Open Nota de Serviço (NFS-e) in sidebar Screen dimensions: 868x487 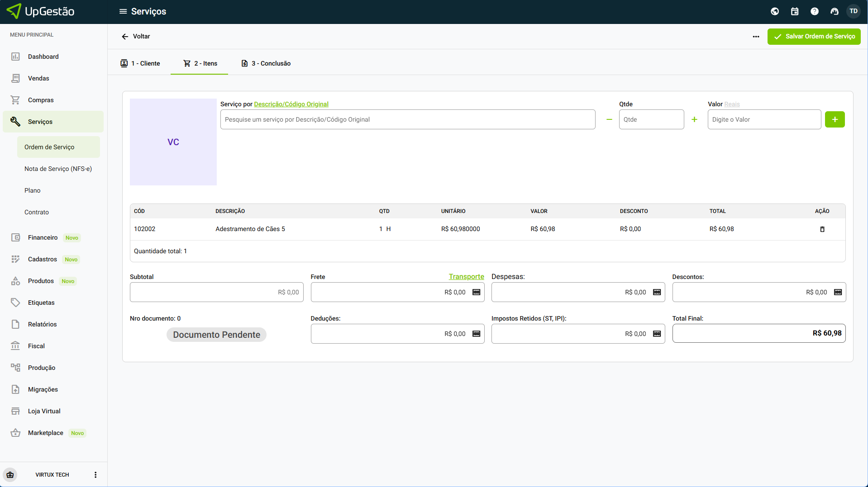[58, 169]
